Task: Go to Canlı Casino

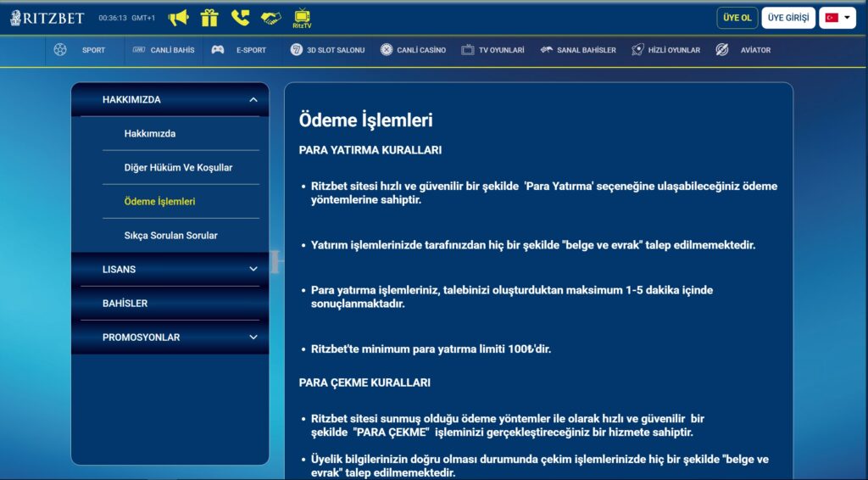Action: [421, 50]
